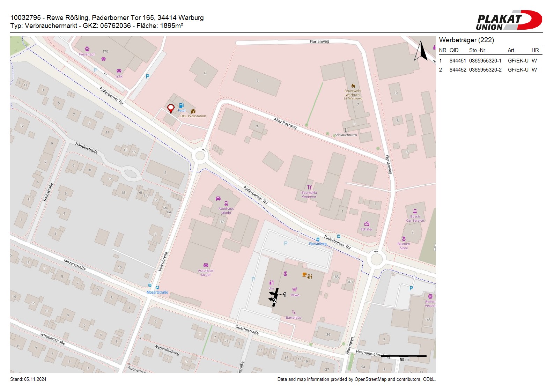Click billboard marker number 1 on map

[x=285, y=295]
